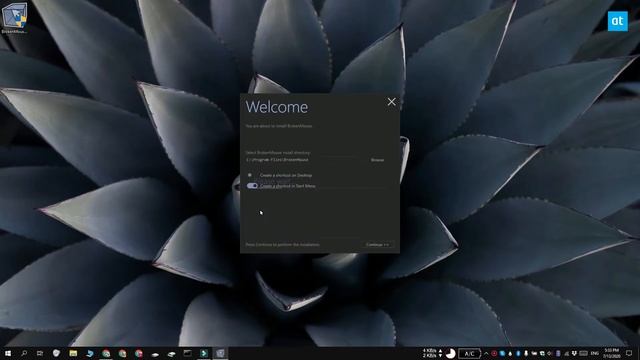Click the network speed KB/s monitor
The image size is (640, 360).
pyautogui.click(x=432, y=353)
